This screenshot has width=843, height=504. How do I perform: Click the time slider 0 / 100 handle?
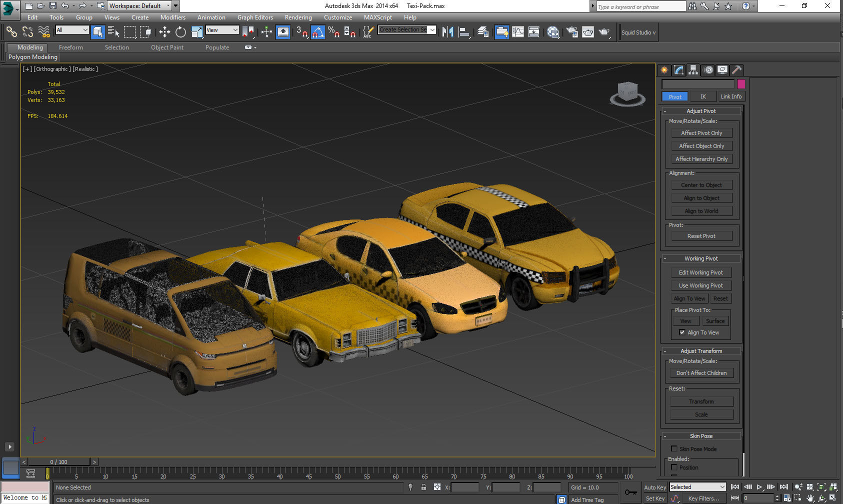point(58,462)
